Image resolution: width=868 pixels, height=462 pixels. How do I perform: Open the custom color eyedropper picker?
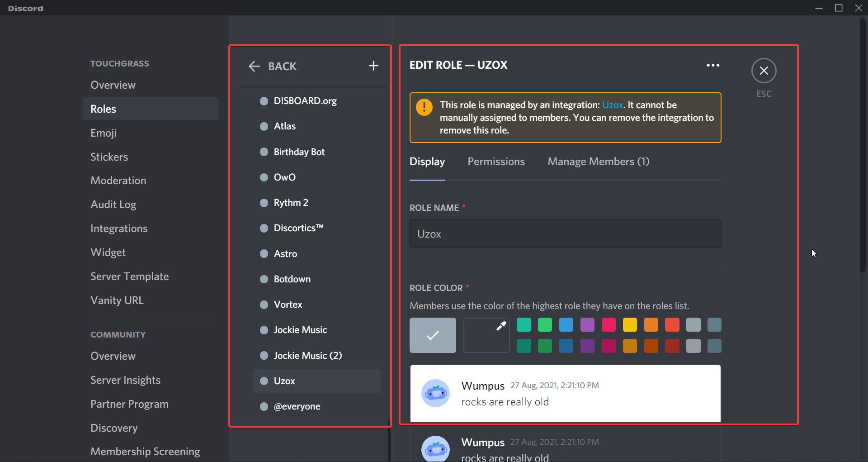(x=486, y=335)
